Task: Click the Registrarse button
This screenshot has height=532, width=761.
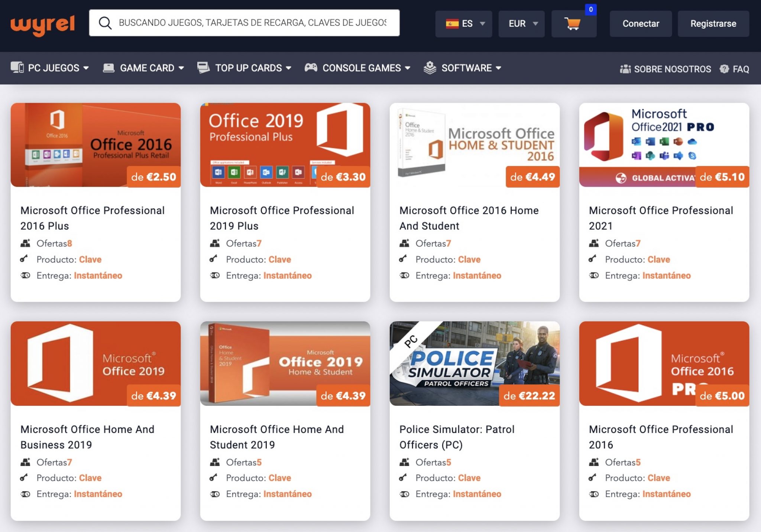Action: click(x=713, y=24)
